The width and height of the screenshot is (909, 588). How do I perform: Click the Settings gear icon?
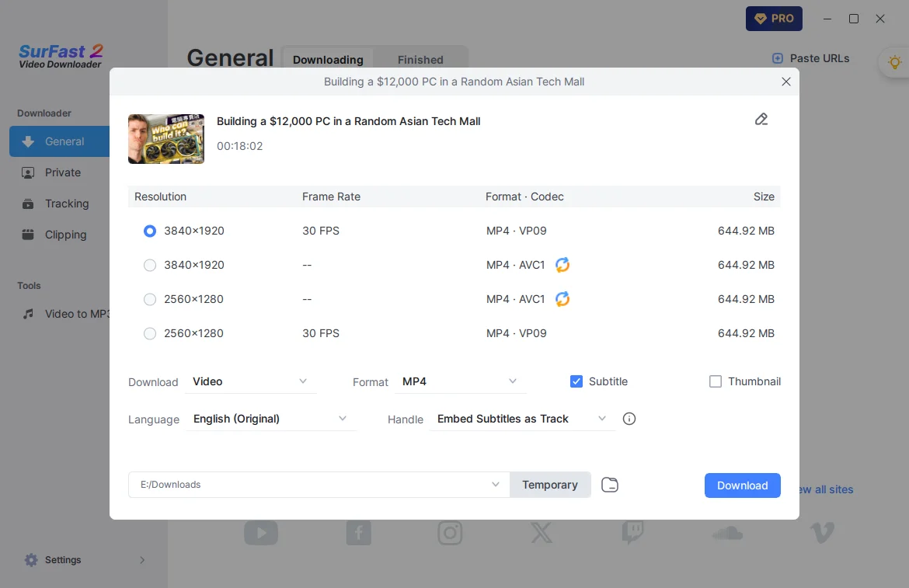[31, 559]
